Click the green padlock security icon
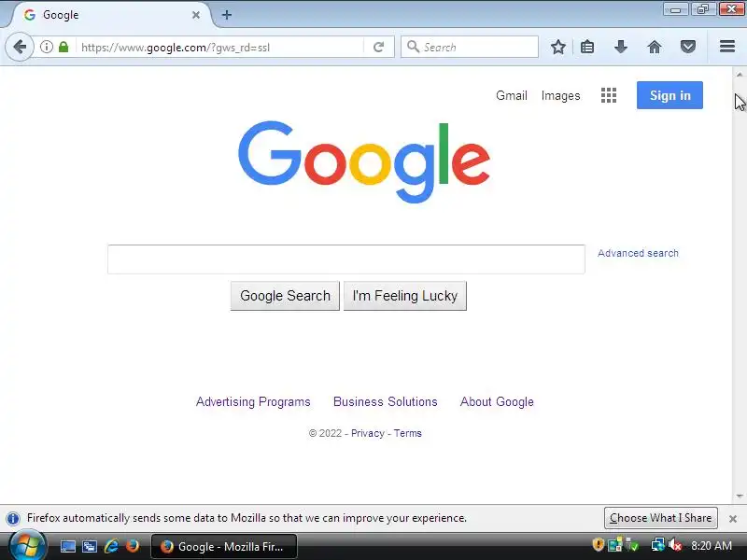Screen dimensions: 747x560 63,47
